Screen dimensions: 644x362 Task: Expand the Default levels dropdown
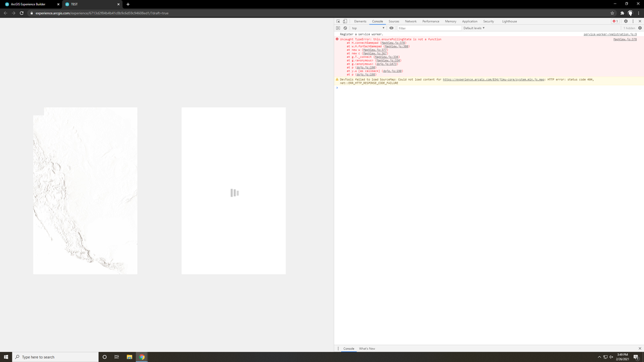(474, 28)
